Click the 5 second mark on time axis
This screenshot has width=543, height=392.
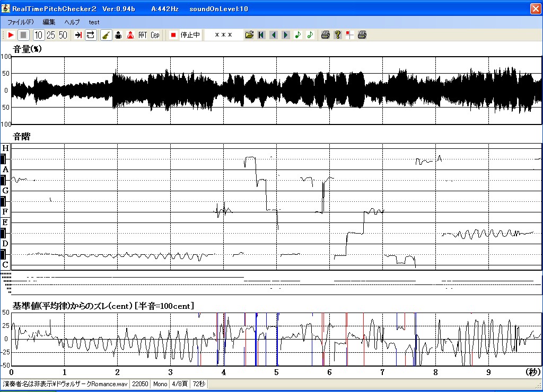tap(276, 372)
